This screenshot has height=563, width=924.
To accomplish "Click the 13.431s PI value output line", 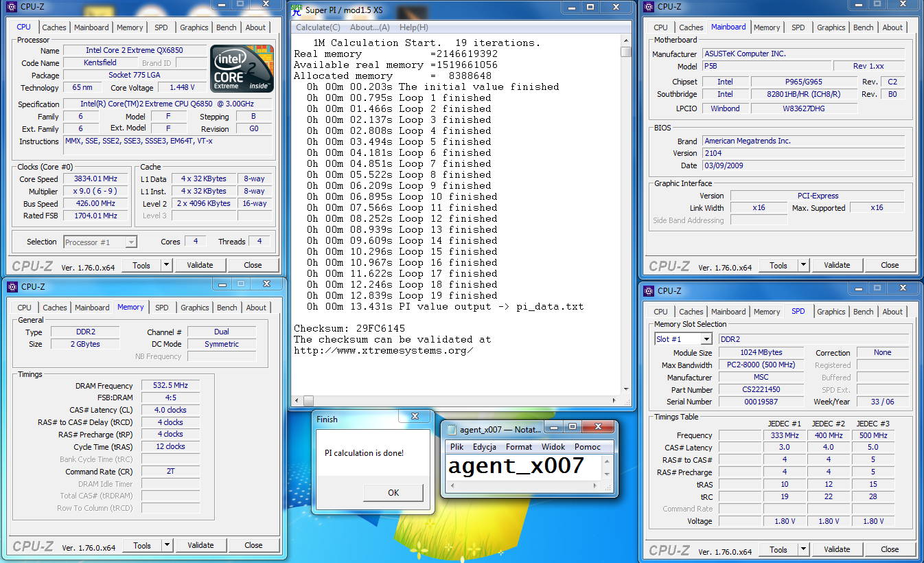I will (x=445, y=306).
